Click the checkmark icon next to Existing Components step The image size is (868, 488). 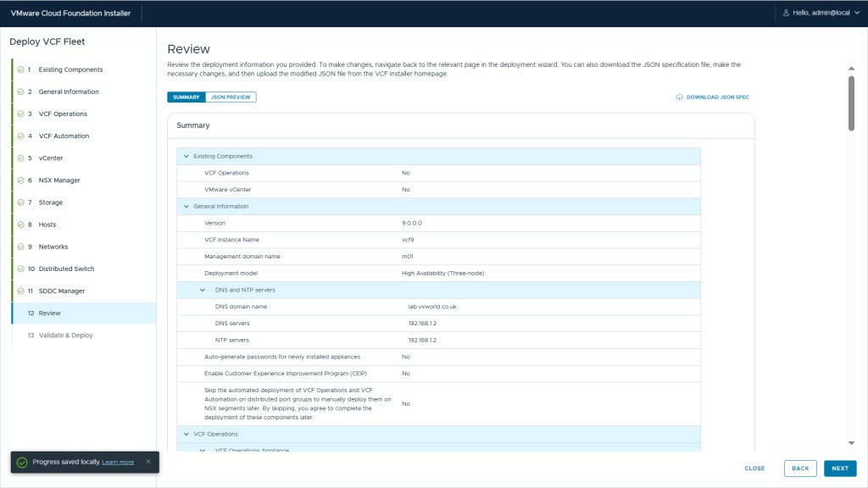20,69
